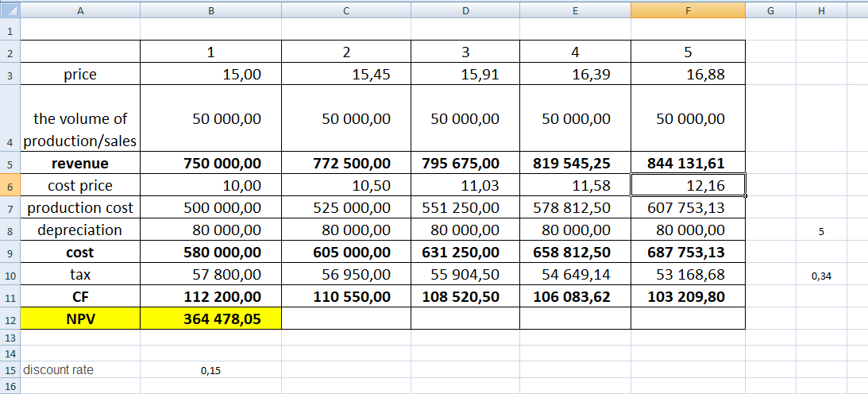Select the tax rate cell 0,34
The width and height of the screenshot is (868, 394).
coord(821,275)
